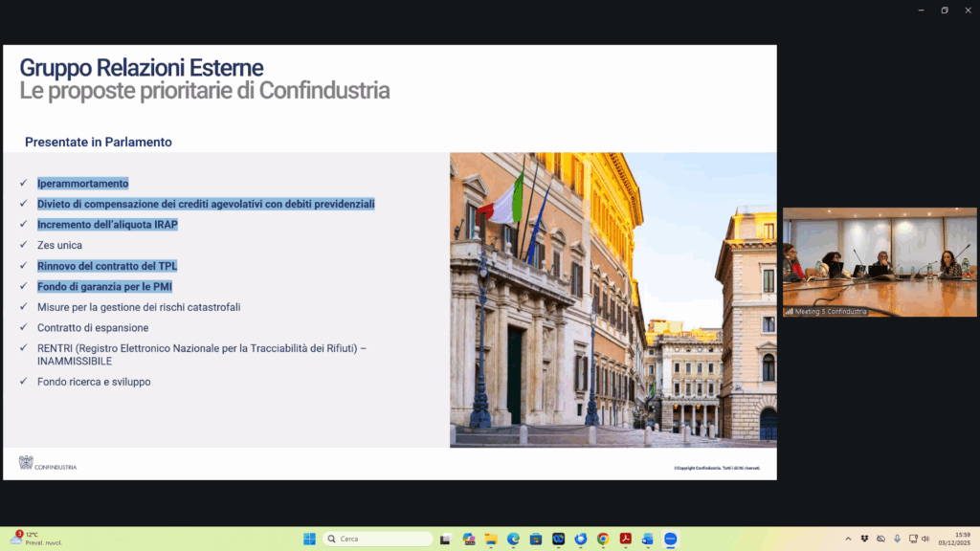This screenshot has width=980, height=551.
Task: Open File Explorer from the taskbar
Action: [x=491, y=539]
